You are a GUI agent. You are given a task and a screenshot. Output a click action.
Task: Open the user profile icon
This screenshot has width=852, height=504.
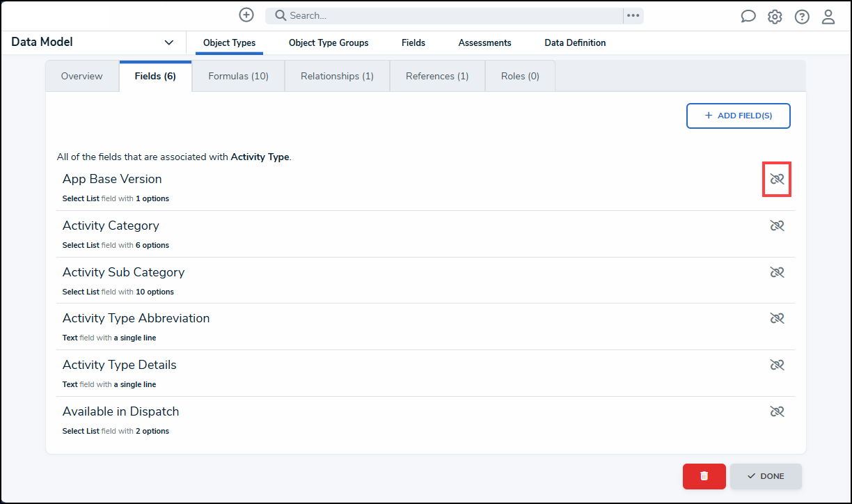click(x=828, y=17)
